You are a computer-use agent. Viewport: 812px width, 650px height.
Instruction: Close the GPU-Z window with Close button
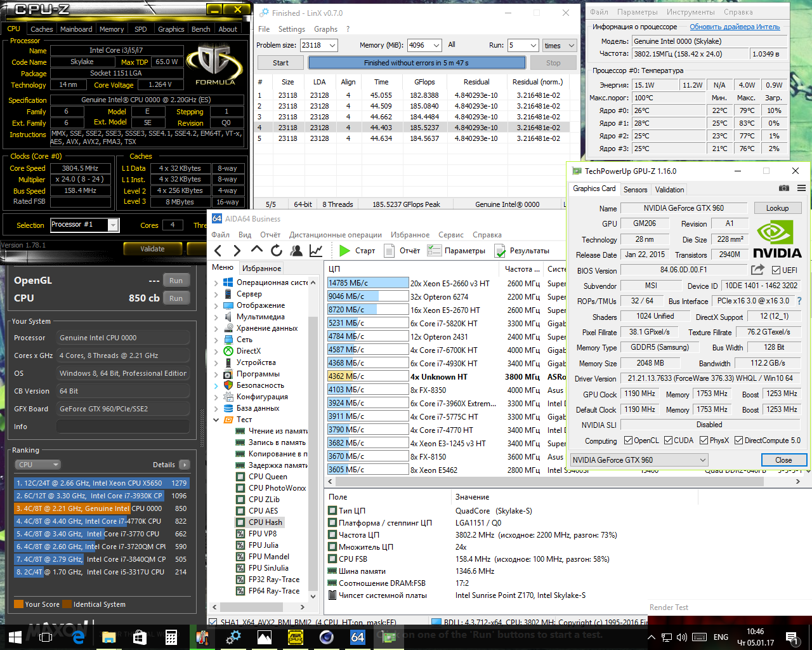[x=783, y=460]
